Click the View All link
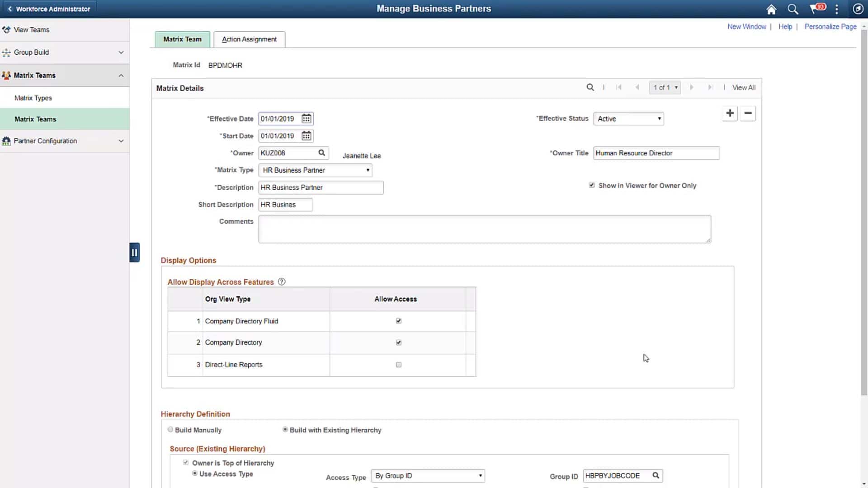The height and width of the screenshot is (488, 868). [x=743, y=87]
